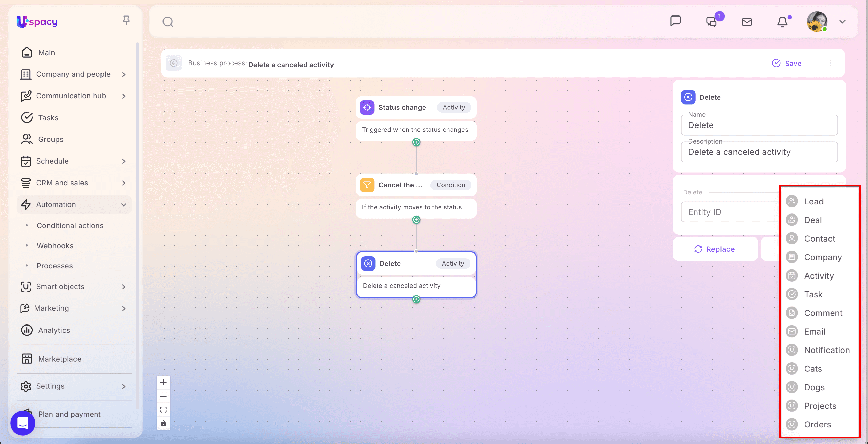The image size is (868, 444).
Task: Select Deal in the entity dropdown list
Action: [813, 220]
